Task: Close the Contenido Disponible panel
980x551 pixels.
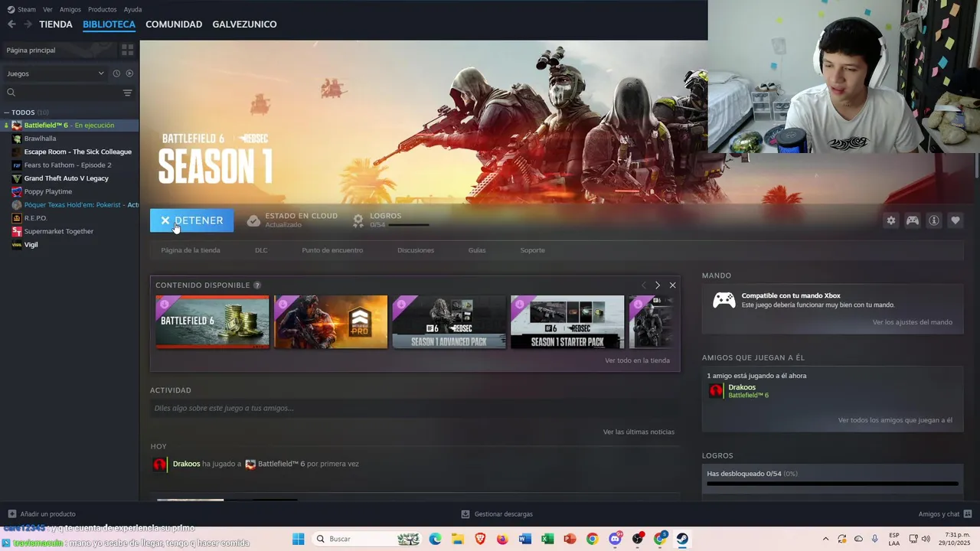Action: pyautogui.click(x=672, y=285)
